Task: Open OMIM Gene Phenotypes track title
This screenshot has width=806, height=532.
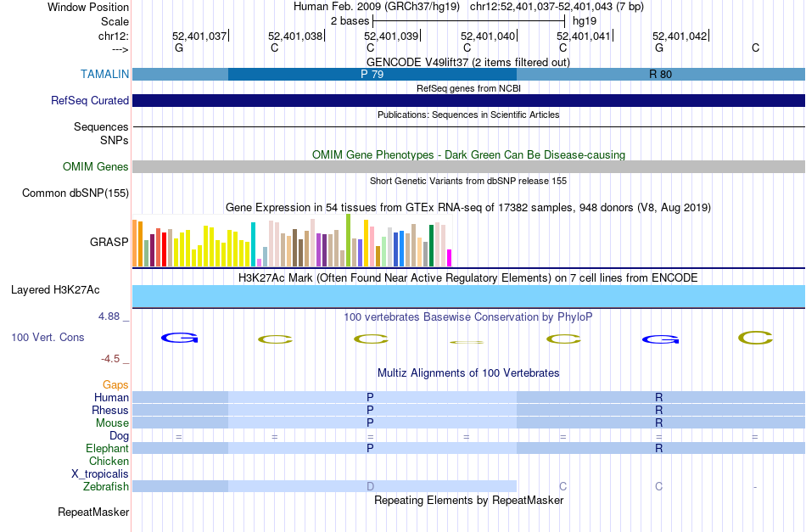Action: pos(468,154)
